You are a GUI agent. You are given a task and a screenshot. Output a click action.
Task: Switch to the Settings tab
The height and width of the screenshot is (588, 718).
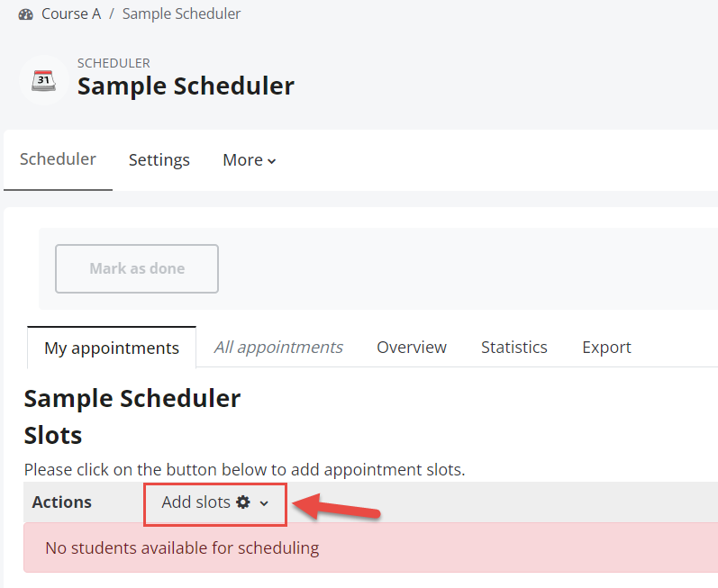coord(159,160)
